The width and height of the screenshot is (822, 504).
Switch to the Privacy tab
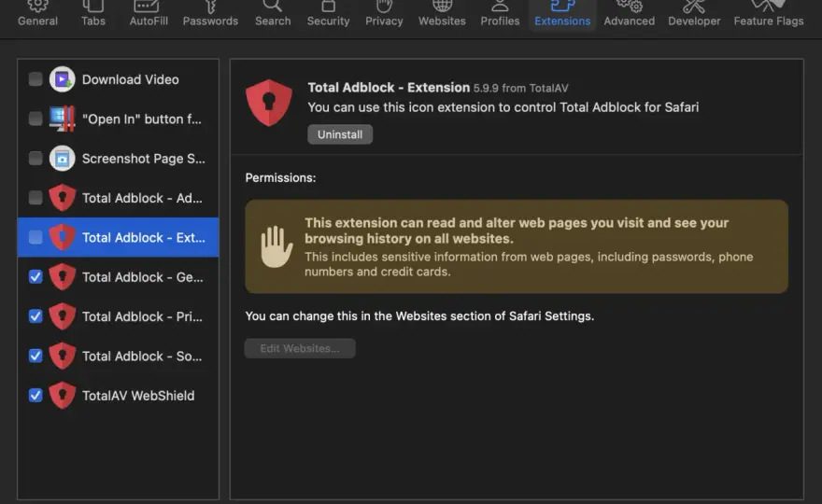tap(384, 15)
